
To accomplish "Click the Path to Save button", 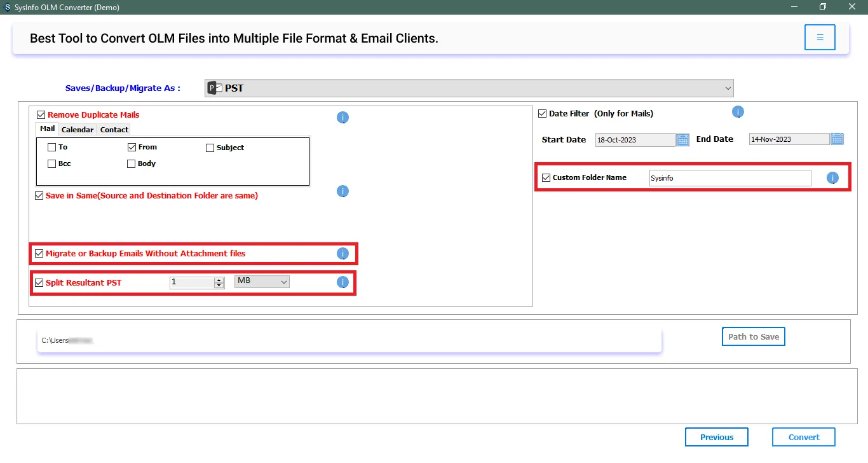I will 753,336.
